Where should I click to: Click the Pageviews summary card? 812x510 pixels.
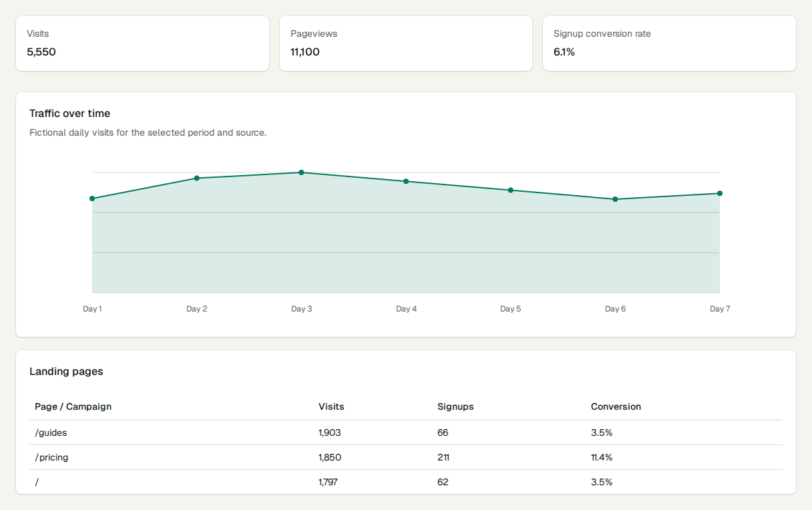pyautogui.click(x=406, y=43)
